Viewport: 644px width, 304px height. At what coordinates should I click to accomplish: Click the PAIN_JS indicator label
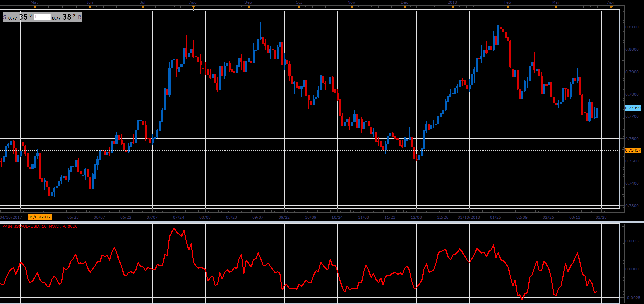[x=40, y=226]
